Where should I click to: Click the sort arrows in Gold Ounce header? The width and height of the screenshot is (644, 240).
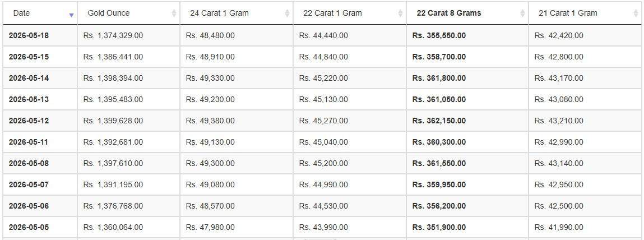(174, 13)
